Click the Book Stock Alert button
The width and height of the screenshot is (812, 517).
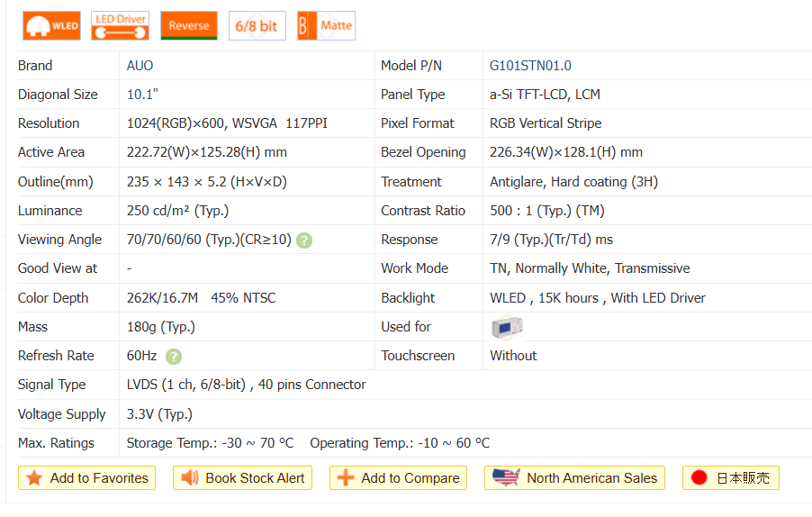point(242,478)
